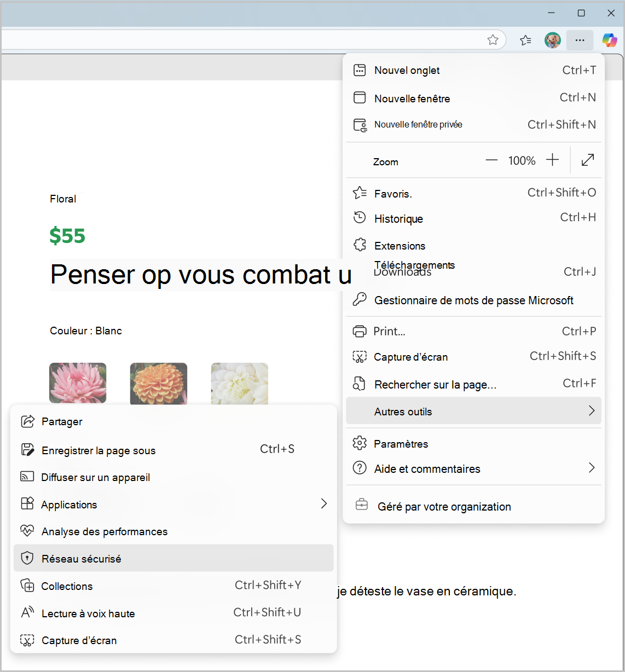Screen dimensions: 625x672
Task: Click the Nouvelle fenêtre icon
Action: [x=360, y=98]
